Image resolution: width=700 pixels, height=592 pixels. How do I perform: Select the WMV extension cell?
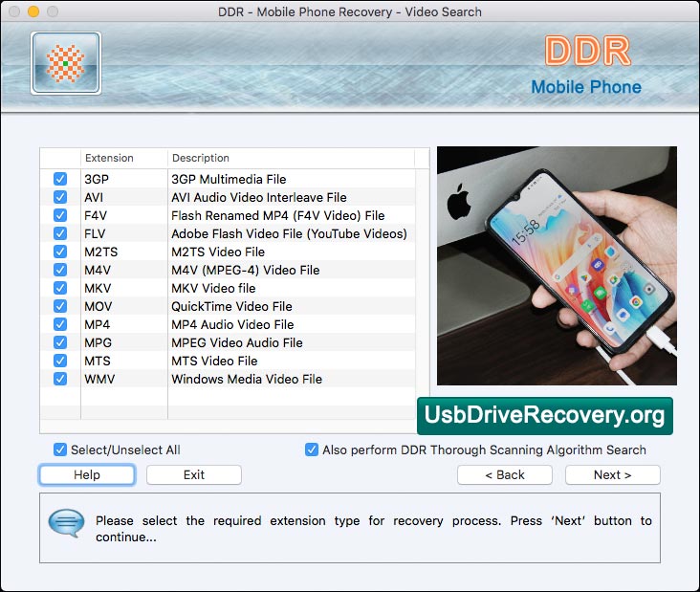124,379
